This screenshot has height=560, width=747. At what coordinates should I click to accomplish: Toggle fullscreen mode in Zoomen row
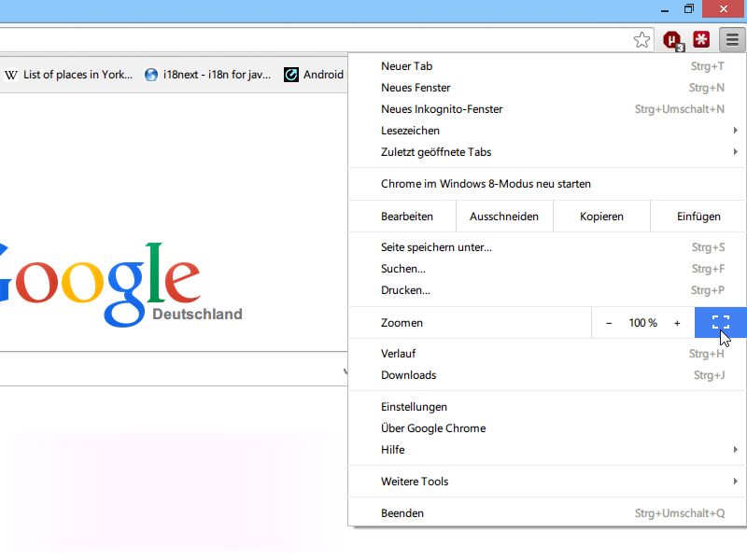720,322
